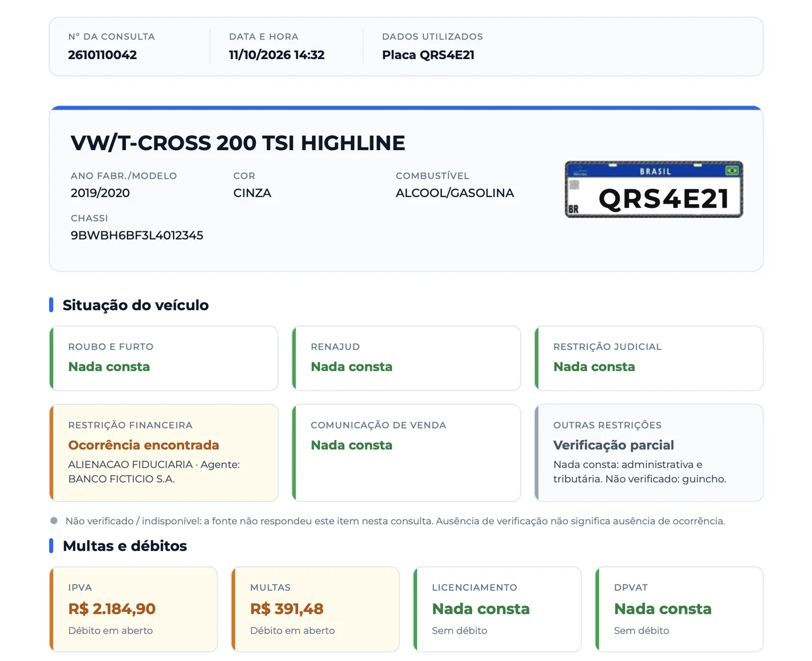
Task: Click the "Situação do veículo" heading
Action: click(x=136, y=305)
